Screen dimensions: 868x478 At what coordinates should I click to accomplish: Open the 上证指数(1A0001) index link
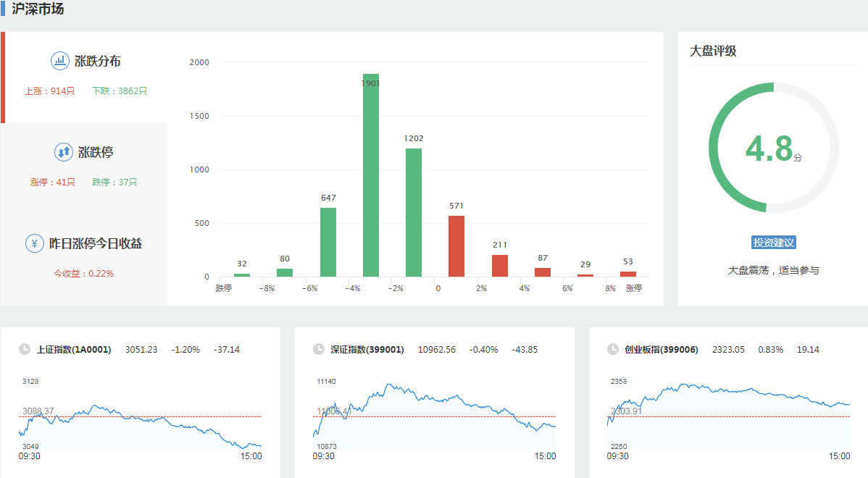point(74,350)
